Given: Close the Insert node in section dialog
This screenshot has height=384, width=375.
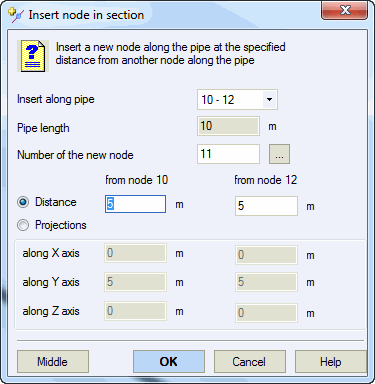Looking at the screenshot, I should click(345, 10).
